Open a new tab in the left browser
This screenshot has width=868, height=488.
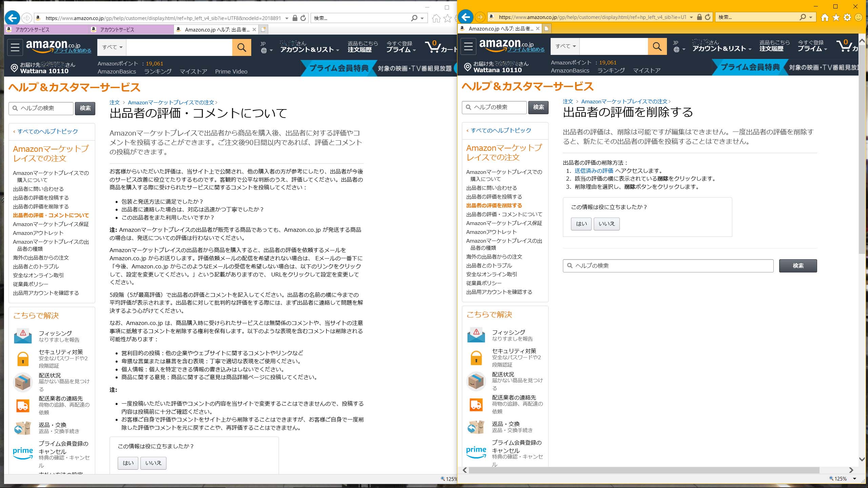click(263, 29)
